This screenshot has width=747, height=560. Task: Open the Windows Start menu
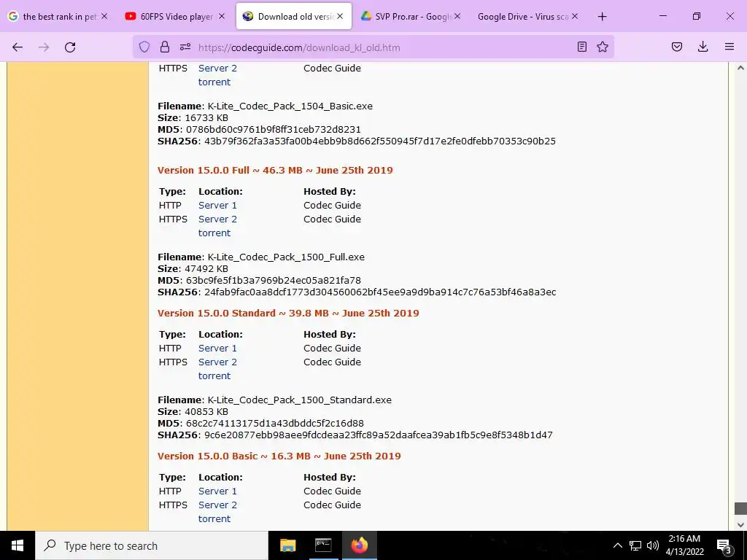(18, 545)
